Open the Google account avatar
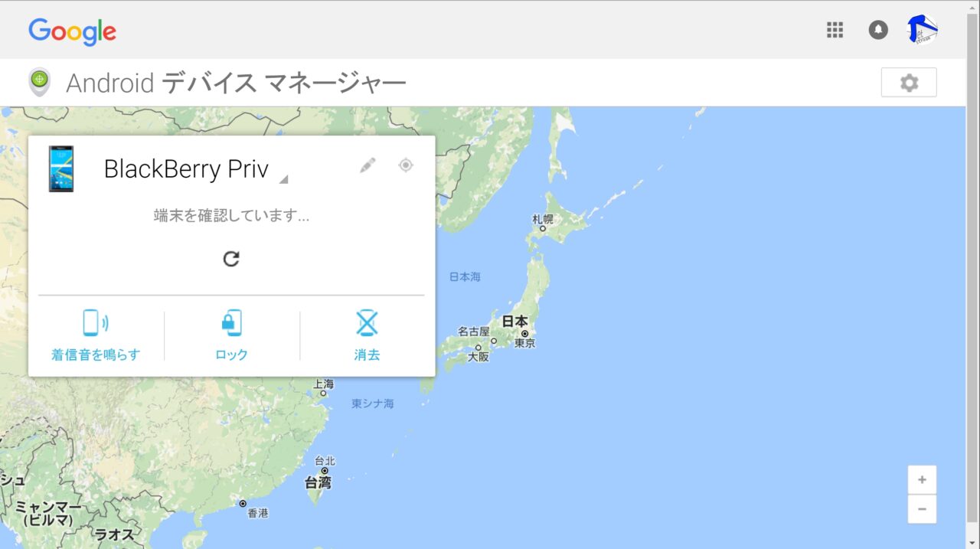This screenshot has width=980, height=549. [x=923, y=30]
